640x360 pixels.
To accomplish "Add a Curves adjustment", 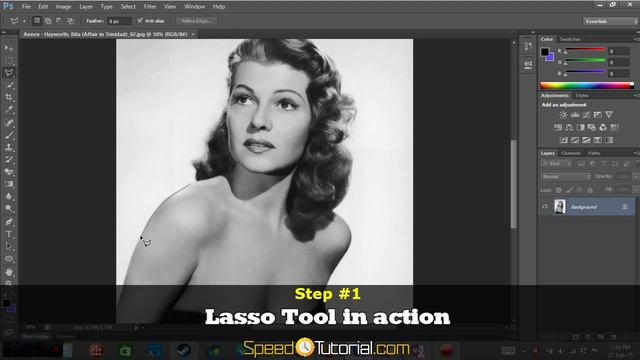I will 586,115.
